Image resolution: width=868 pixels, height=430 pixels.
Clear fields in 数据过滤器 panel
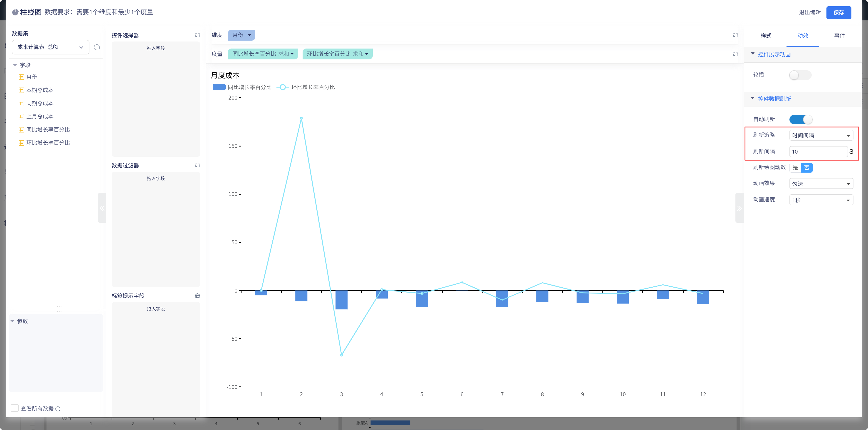point(197,165)
